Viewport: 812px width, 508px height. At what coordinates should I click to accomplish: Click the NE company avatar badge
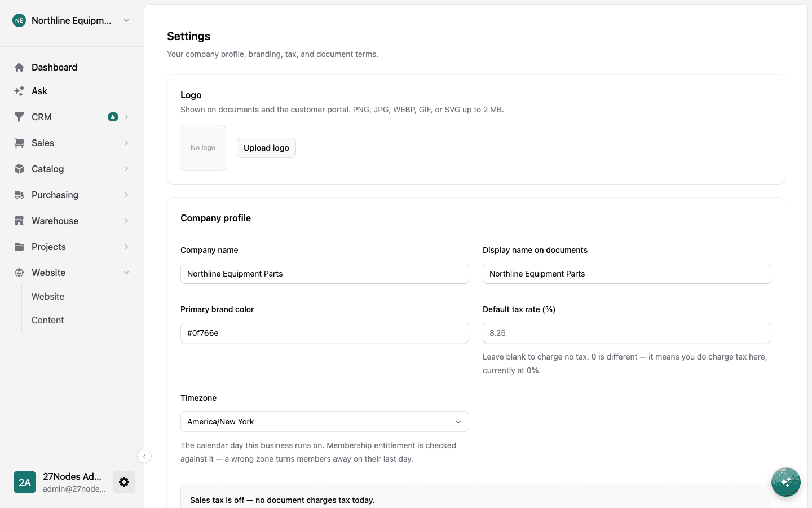19,20
